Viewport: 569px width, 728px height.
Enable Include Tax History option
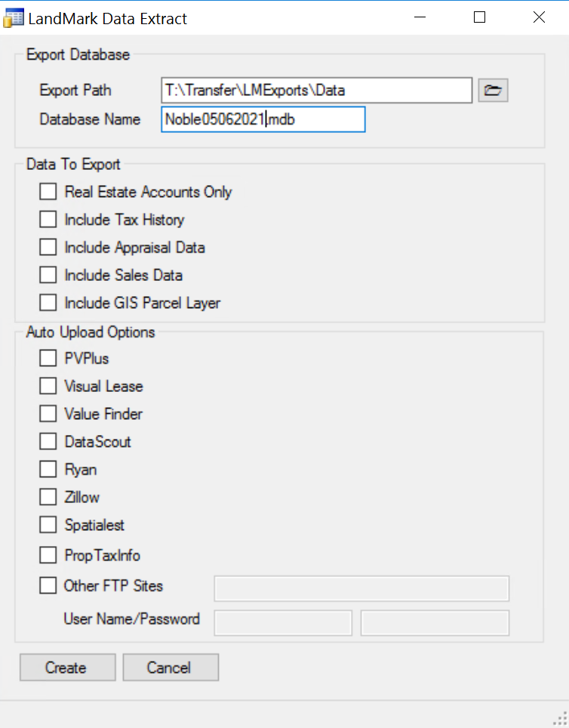click(x=48, y=220)
